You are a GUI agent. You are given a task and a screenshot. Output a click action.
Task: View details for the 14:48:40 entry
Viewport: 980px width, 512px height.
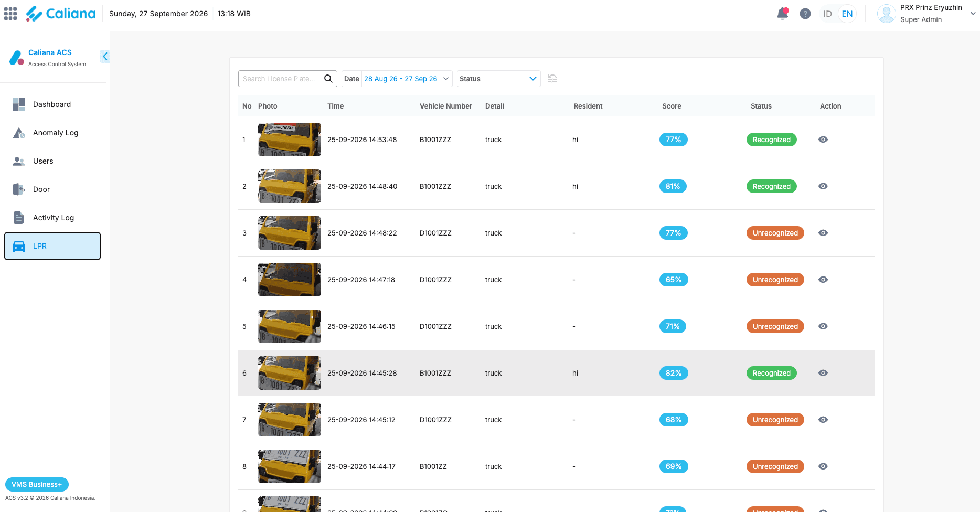tap(823, 186)
